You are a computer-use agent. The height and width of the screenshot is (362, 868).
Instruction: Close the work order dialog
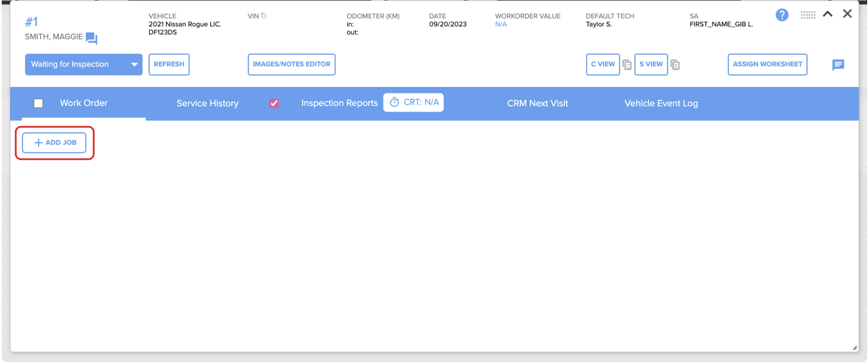(x=847, y=14)
